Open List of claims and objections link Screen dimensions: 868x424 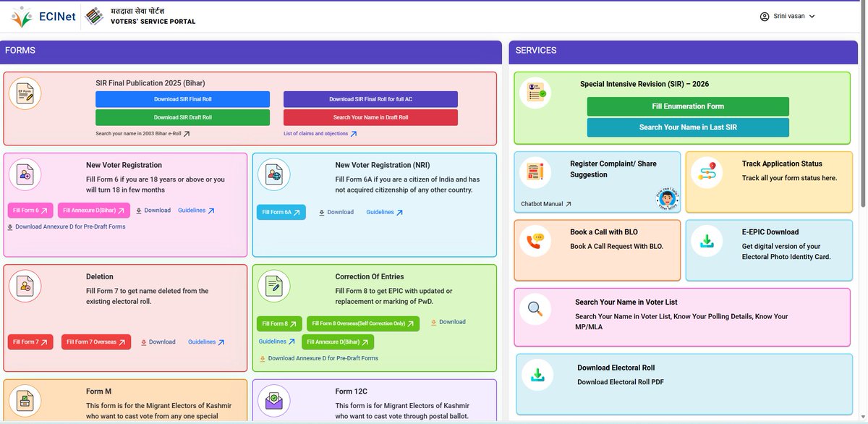pos(320,134)
